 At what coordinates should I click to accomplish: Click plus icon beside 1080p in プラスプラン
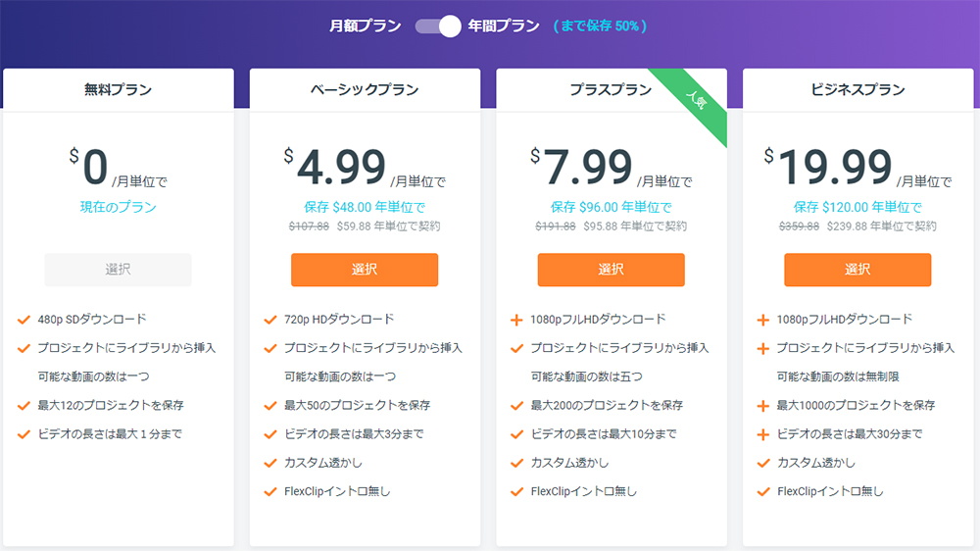[x=516, y=320]
